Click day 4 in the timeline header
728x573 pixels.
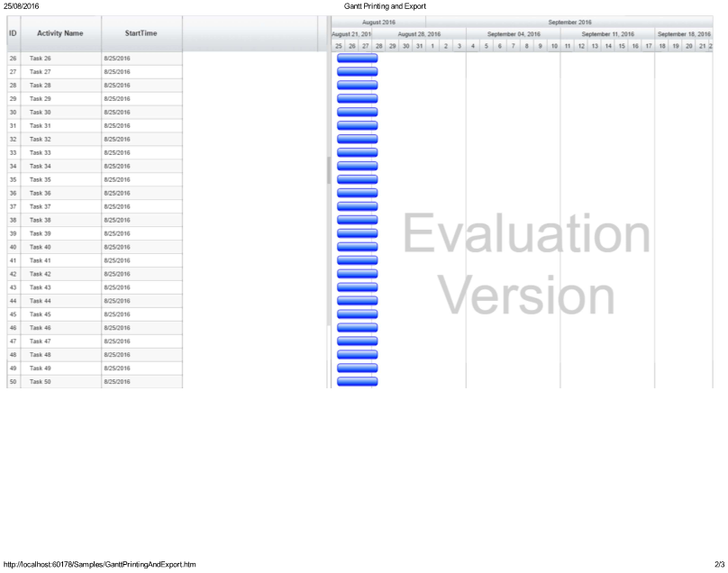(x=473, y=46)
